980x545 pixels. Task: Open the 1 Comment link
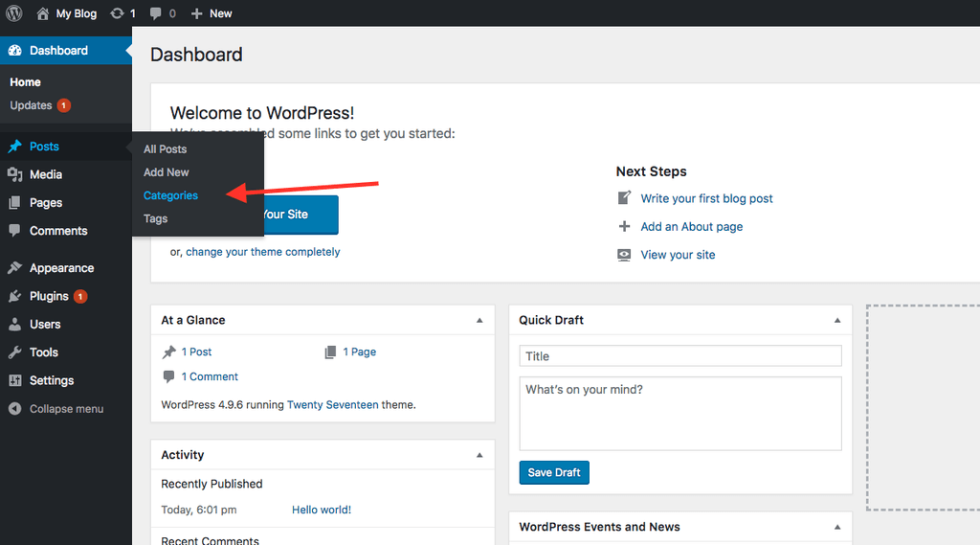pyautogui.click(x=210, y=376)
